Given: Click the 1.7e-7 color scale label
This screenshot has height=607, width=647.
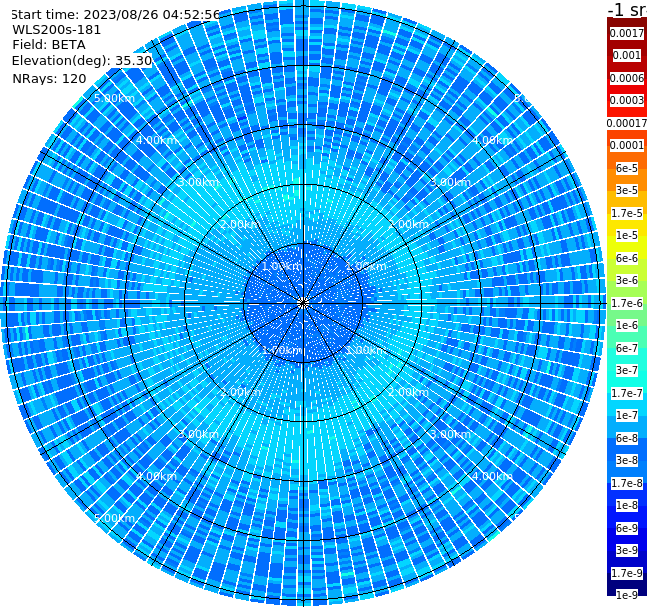Looking at the screenshot, I should [627, 393].
